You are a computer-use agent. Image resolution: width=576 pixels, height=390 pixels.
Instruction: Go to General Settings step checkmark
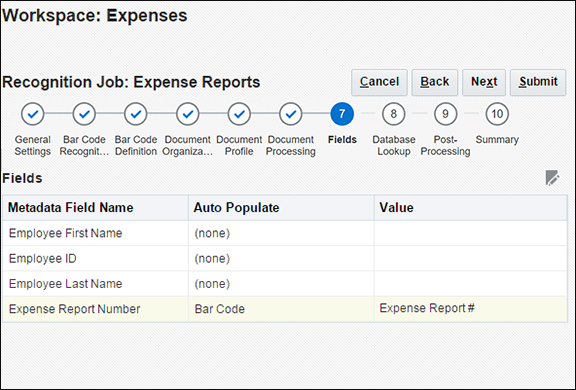click(33, 114)
